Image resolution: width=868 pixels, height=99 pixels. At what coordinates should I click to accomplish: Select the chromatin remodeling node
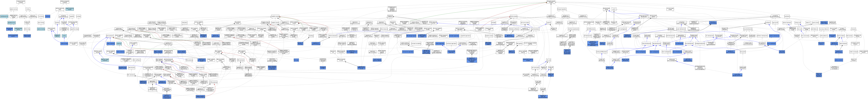(416, 43)
